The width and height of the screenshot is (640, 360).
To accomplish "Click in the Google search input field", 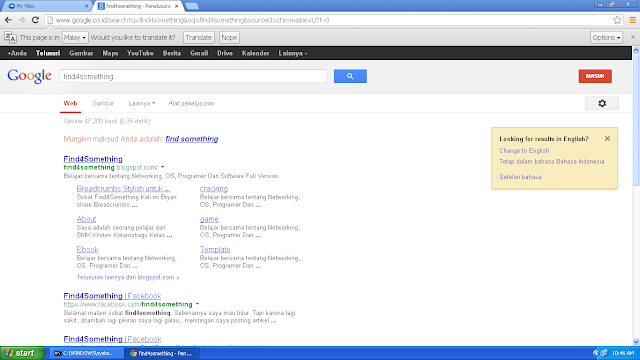I will click(x=193, y=76).
